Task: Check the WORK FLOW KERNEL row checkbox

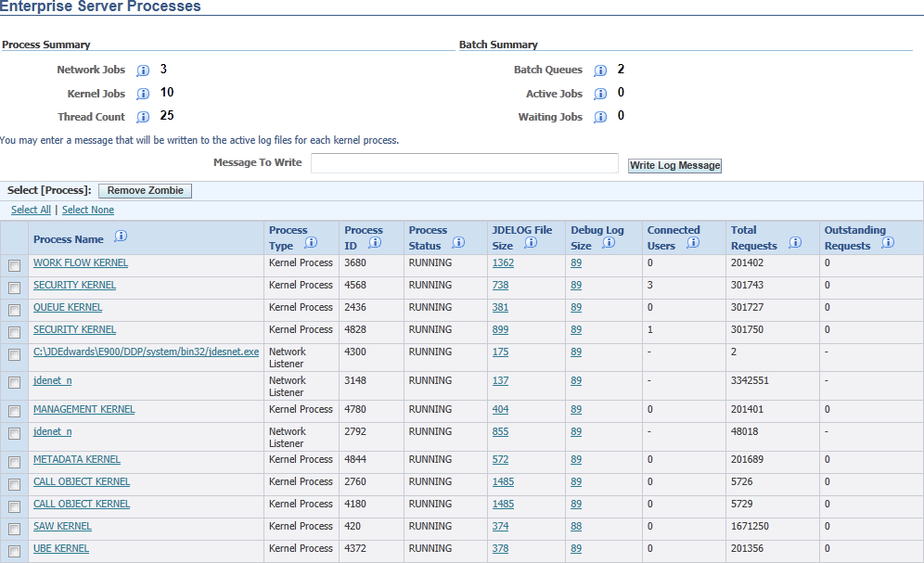Action: (14, 266)
